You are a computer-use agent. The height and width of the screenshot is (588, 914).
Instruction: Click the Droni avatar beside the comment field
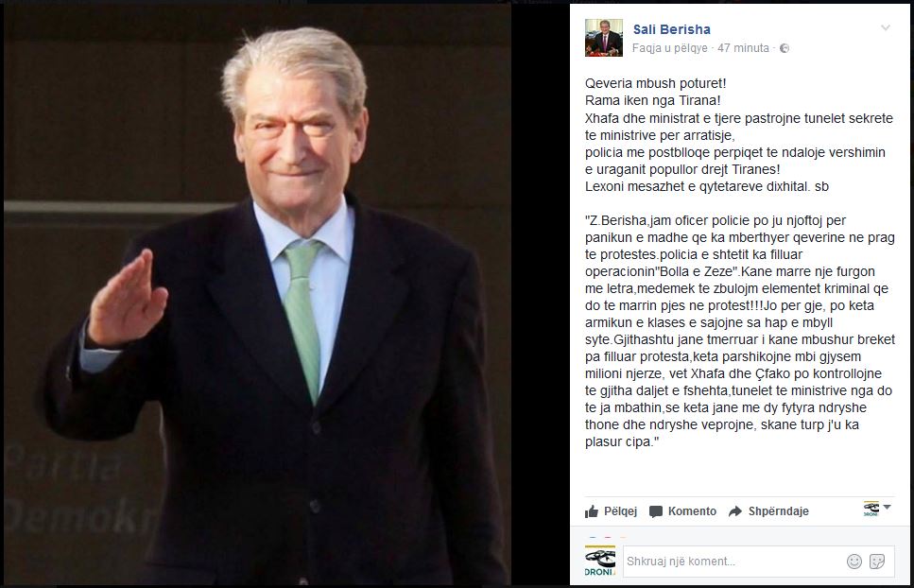click(x=600, y=562)
